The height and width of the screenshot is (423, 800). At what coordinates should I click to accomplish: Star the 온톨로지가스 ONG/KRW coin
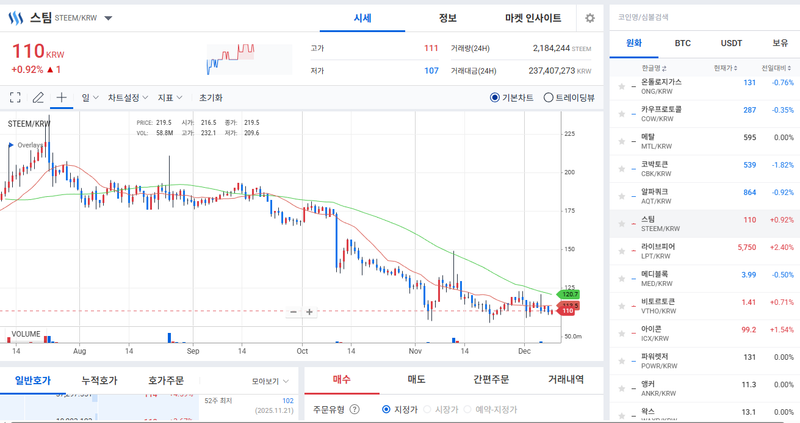pyautogui.click(x=622, y=87)
